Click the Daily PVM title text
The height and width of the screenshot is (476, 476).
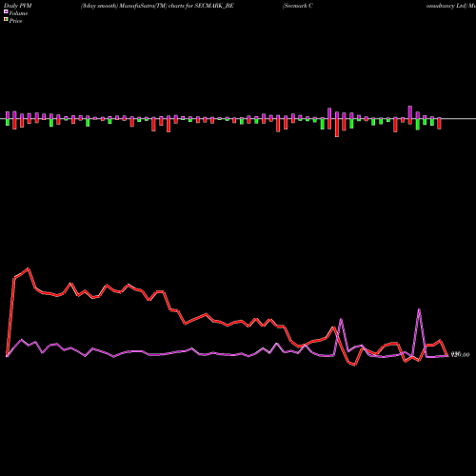click(x=18, y=6)
